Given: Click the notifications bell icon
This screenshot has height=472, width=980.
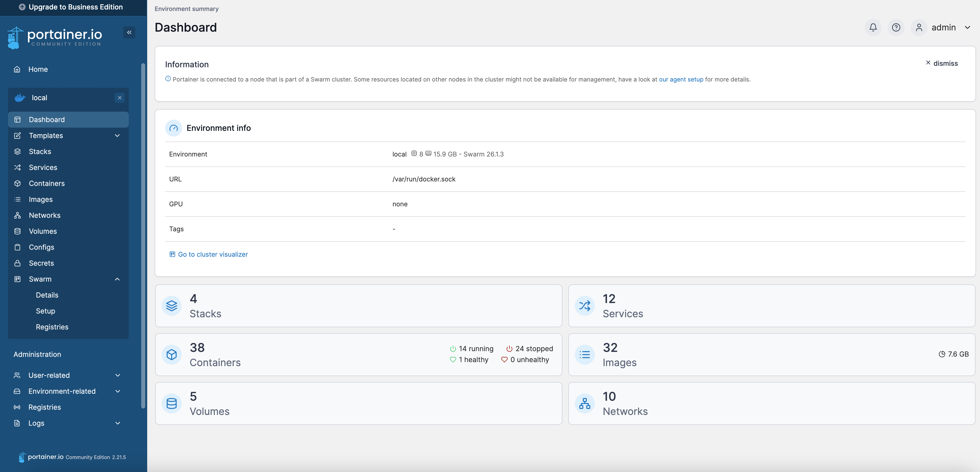Looking at the screenshot, I should point(873,27).
